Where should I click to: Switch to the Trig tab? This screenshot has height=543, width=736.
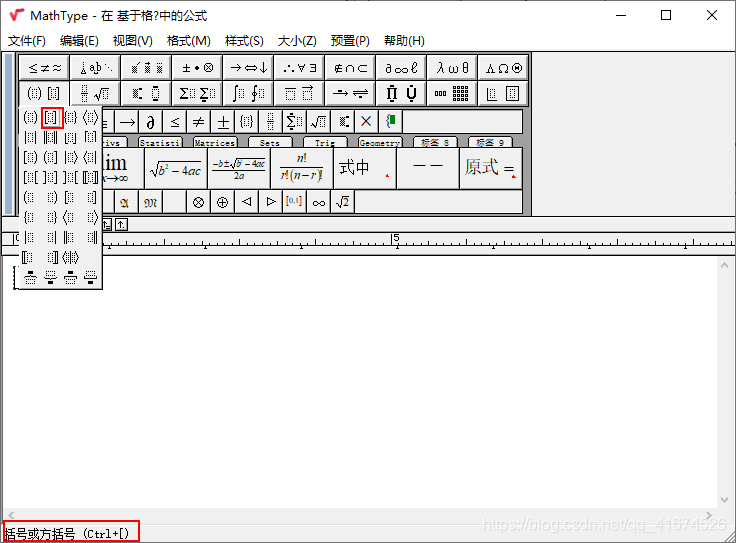[325, 143]
